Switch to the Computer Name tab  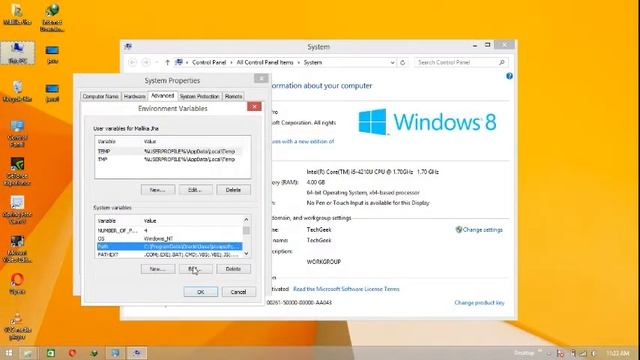tap(100, 96)
